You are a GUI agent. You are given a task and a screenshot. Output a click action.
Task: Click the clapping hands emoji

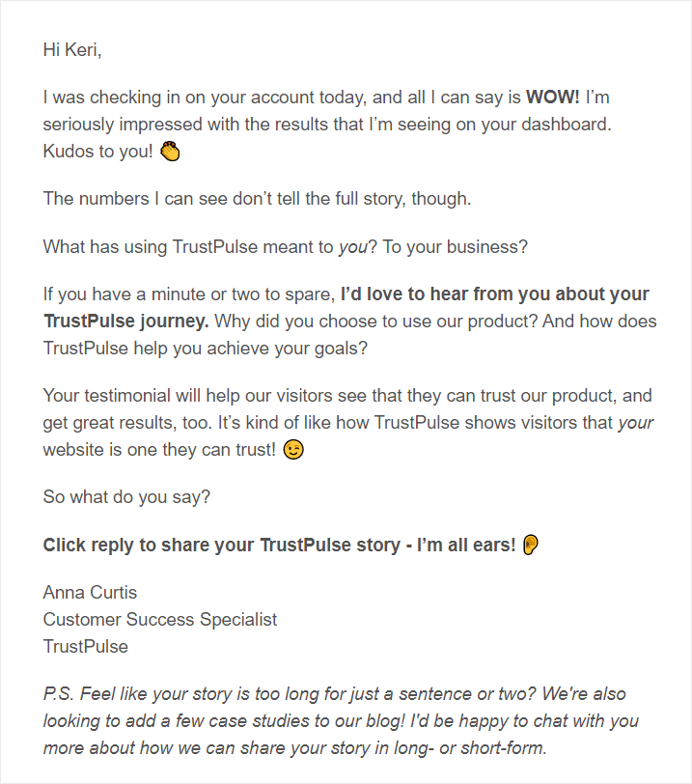coord(171,152)
